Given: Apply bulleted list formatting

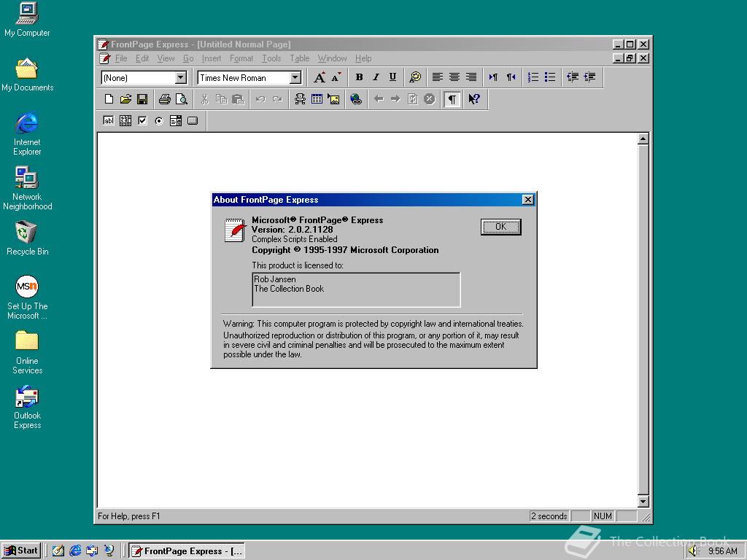Looking at the screenshot, I should [550, 77].
